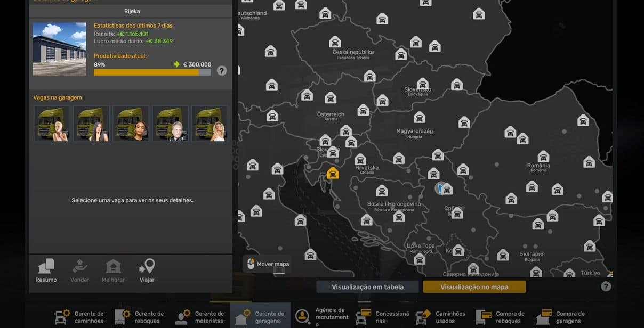Click the garage marker above Česká republika

(x=335, y=42)
